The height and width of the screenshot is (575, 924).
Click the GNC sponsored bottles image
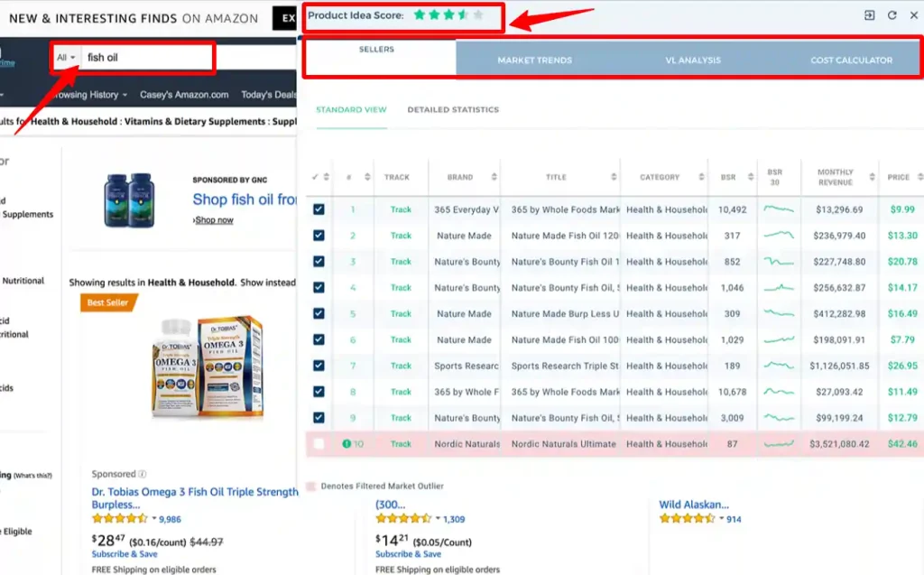(129, 200)
